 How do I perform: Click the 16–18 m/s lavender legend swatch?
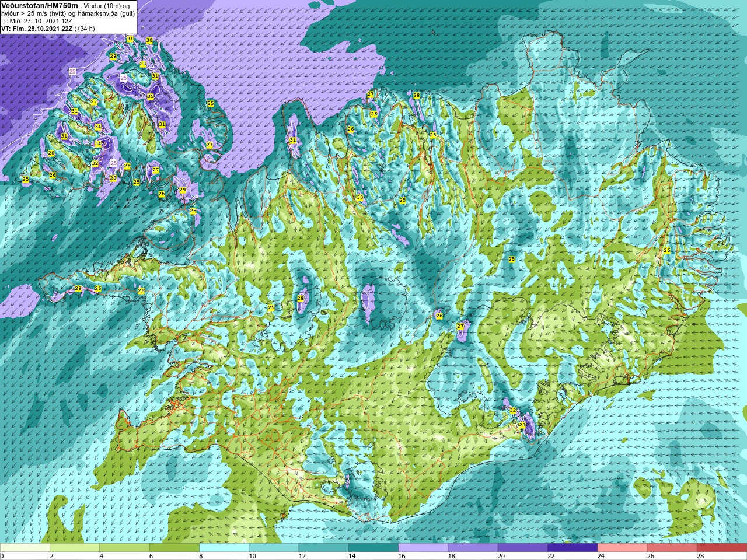423,548
